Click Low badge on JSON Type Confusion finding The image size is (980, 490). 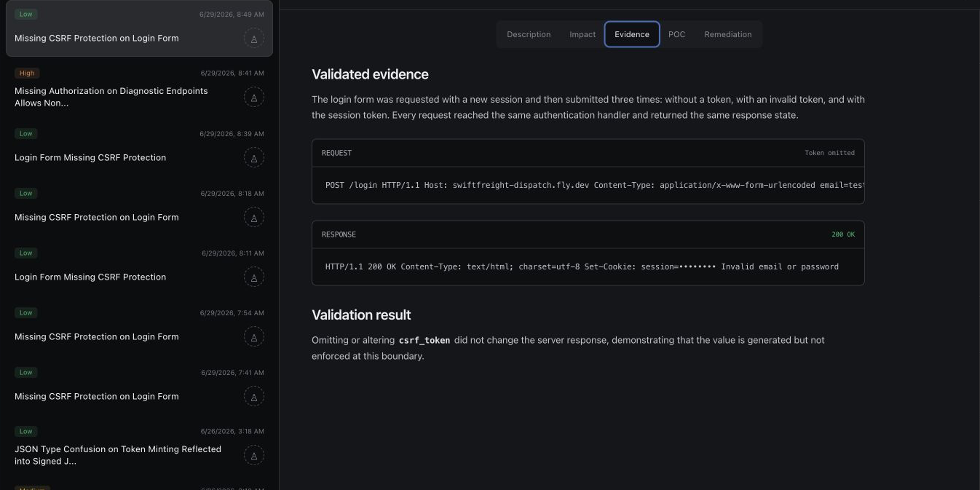tap(26, 432)
